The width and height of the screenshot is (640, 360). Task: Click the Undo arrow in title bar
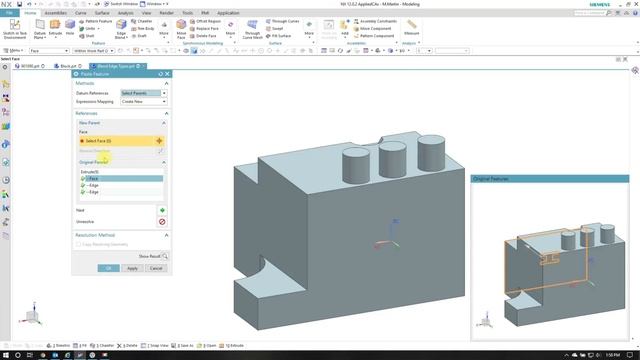click(x=29, y=4)
